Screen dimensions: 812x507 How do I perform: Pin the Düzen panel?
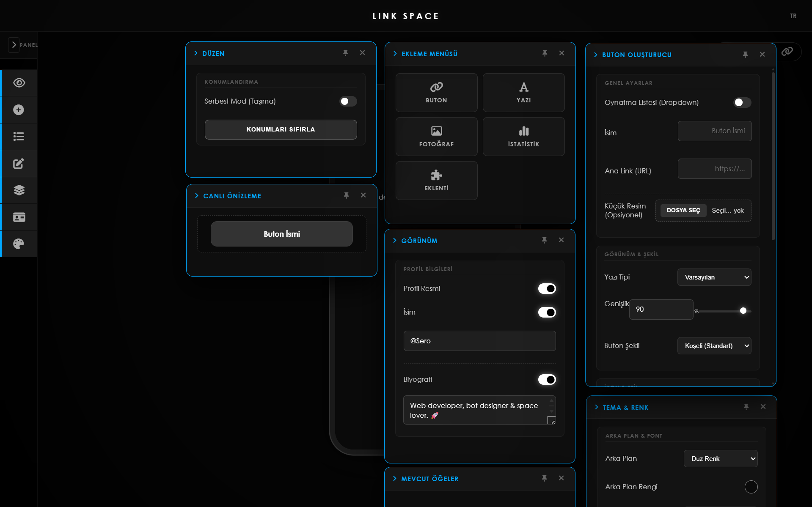[x=346, y=53]
